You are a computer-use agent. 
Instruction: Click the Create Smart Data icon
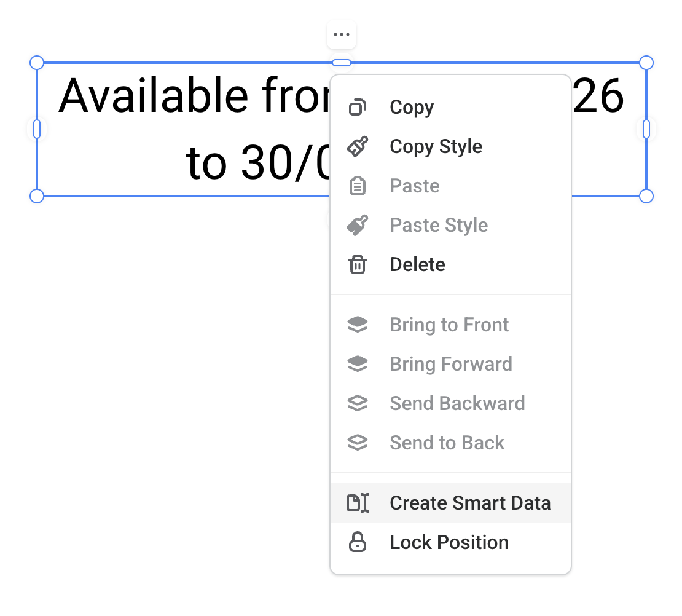pos(358,503)
